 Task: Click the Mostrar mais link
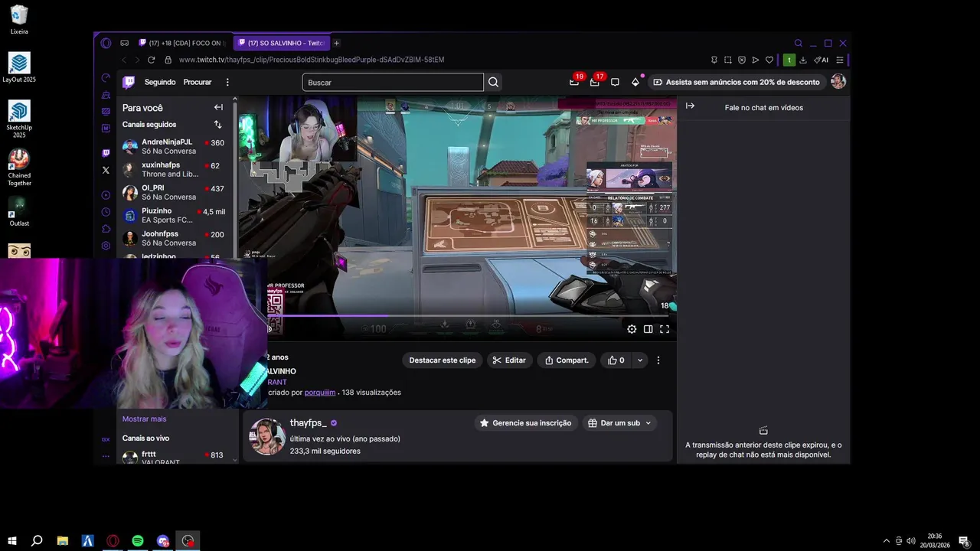point(144,419)
